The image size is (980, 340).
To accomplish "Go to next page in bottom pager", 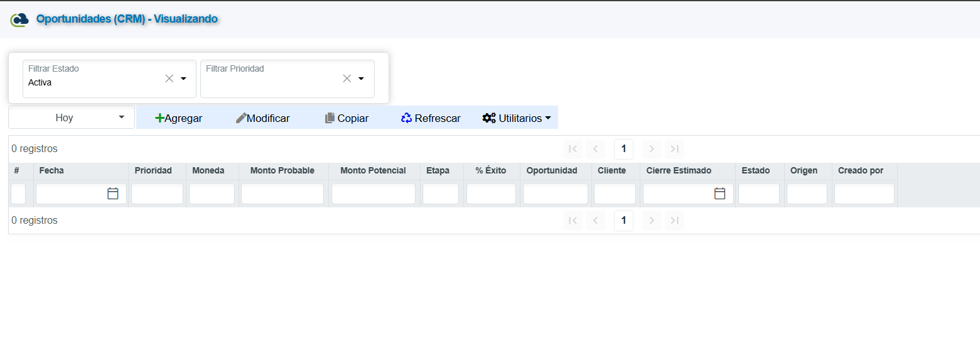I will point(652,221).
